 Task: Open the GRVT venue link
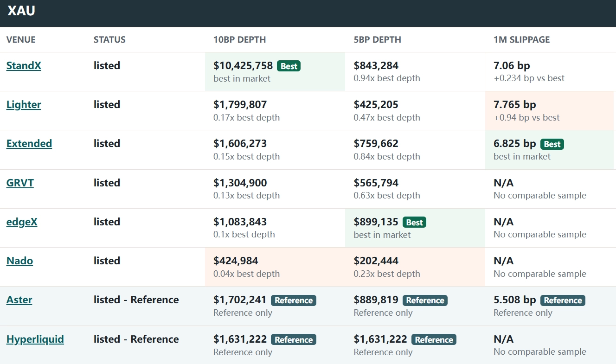20,183
